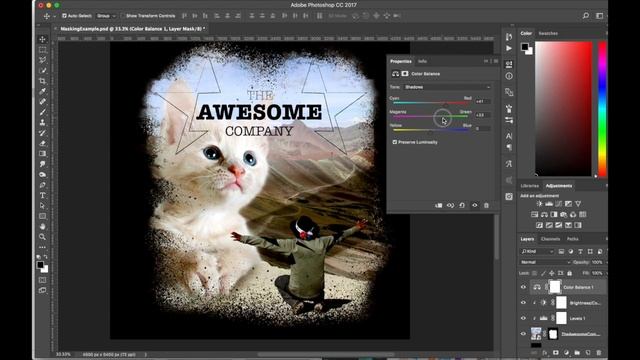
Task: Switch to the Info tab
Action: pyautogui.click(x=422, y=61)
